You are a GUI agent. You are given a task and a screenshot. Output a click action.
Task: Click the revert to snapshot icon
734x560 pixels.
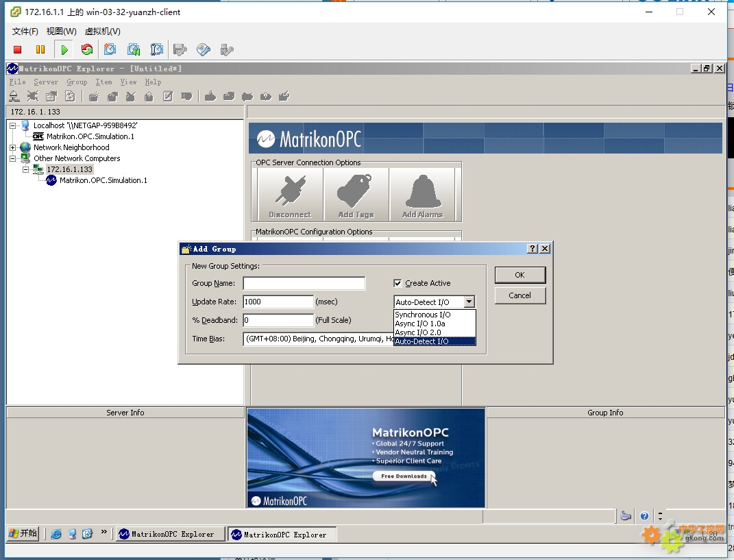pos(134,49)
